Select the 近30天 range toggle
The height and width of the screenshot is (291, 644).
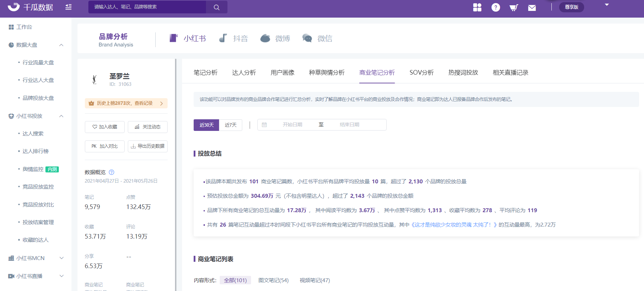tap(206, 125)
